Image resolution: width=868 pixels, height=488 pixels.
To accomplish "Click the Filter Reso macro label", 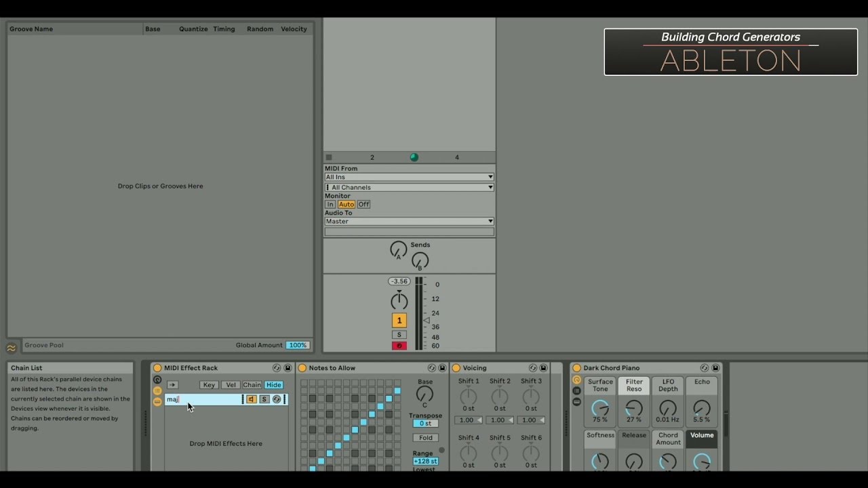I will 634,385.
